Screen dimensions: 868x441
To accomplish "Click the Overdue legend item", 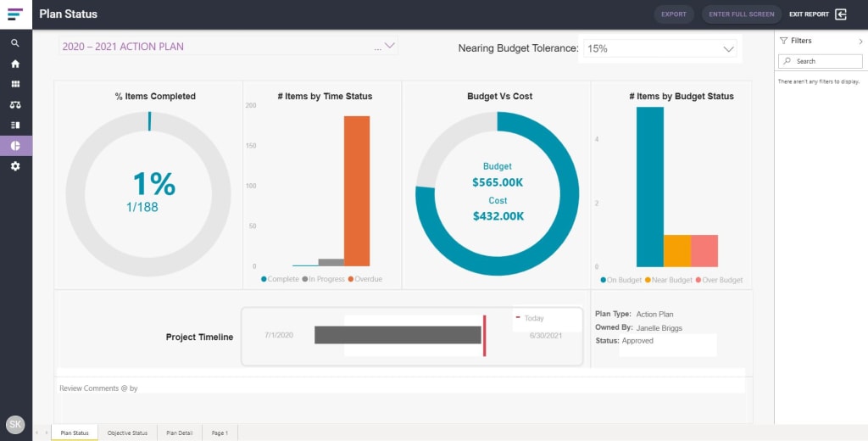I will tap(364, 279).
